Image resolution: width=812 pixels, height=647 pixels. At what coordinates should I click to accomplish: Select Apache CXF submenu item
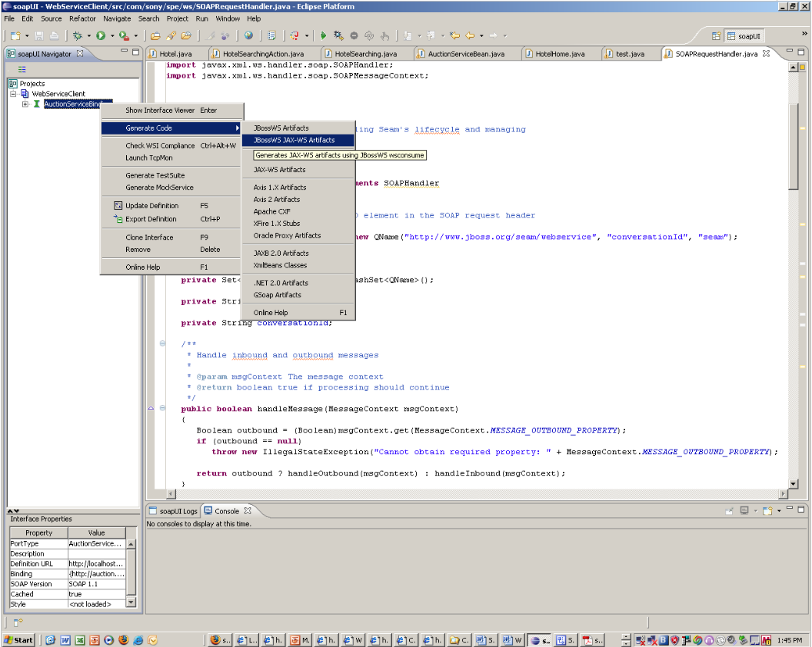(298, 211)
